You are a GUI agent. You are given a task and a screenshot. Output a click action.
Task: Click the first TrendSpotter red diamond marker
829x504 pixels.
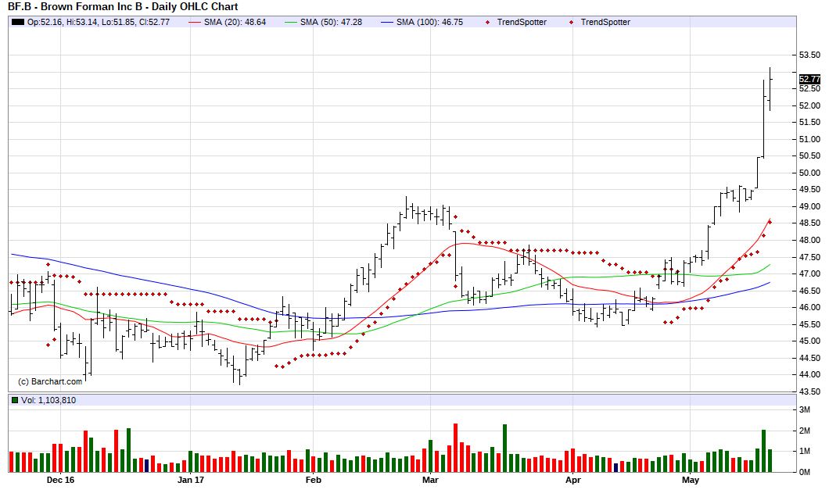tap(487, 22)
